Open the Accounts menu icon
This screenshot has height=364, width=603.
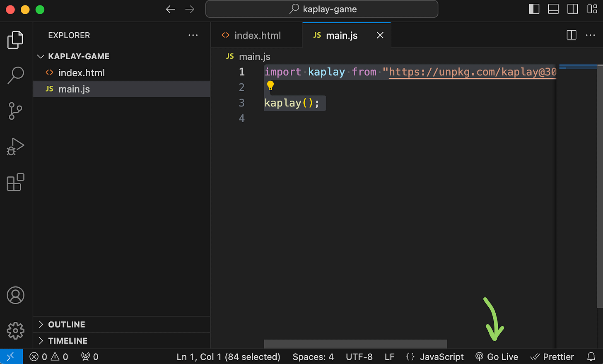(15, 295)
